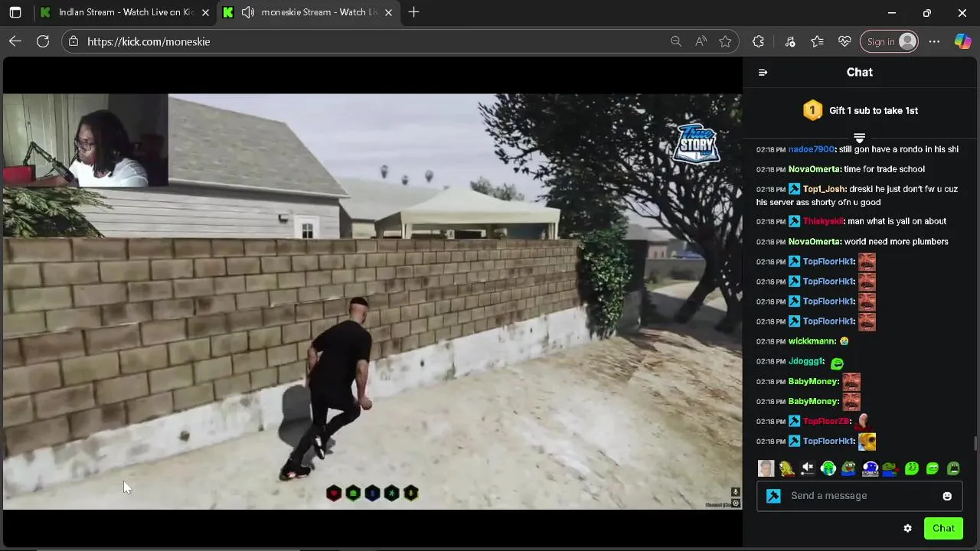Close the moneskie Stream tab
This screenshot has width=980, height=551.
click(x=388, y=12)
